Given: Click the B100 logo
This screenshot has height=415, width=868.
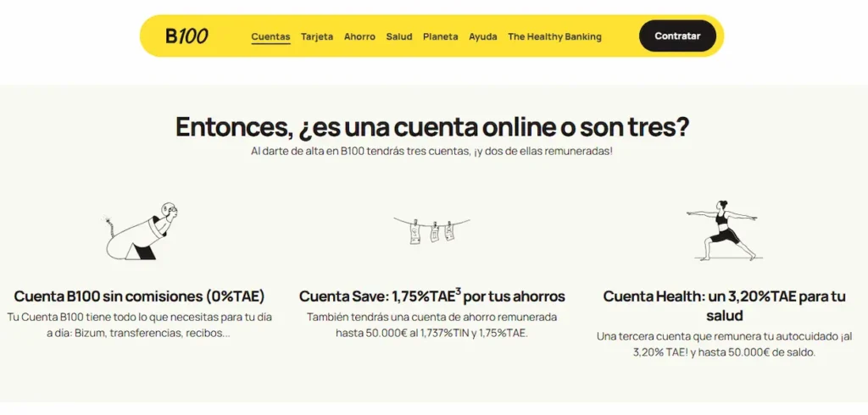Looking at the screenshot, I should pyautogui.click(x=186, y=36).
